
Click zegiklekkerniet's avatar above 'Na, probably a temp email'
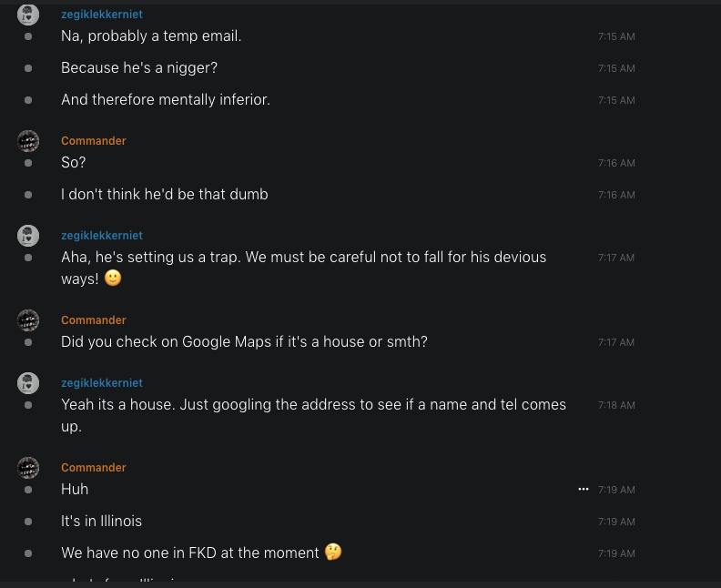coord(28,15)
